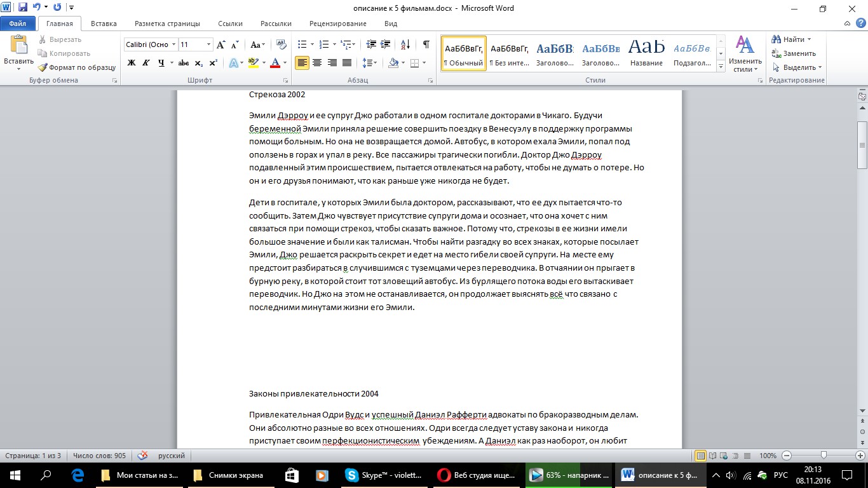Open Word Help question mark icon
The image size is (868, 488).
pos(860,23)
